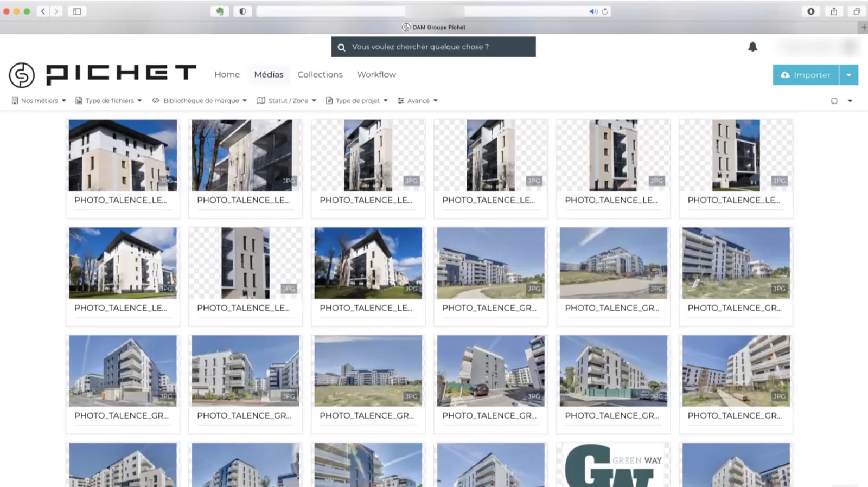
Task: Open first thumbnail of the second row
Action: pos(123,263)
